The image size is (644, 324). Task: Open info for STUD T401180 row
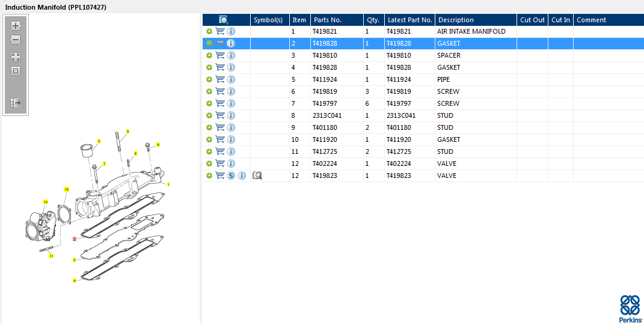pos(231,127)
